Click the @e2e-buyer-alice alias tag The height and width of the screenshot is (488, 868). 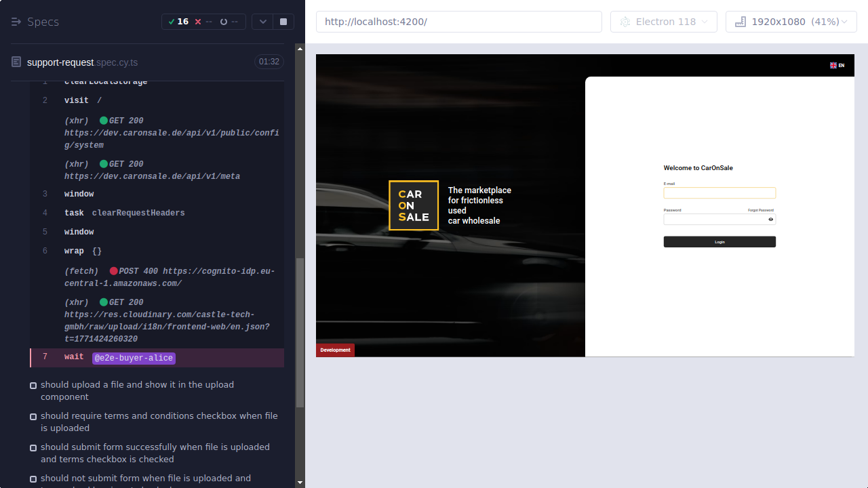click(x=134, y=357)
